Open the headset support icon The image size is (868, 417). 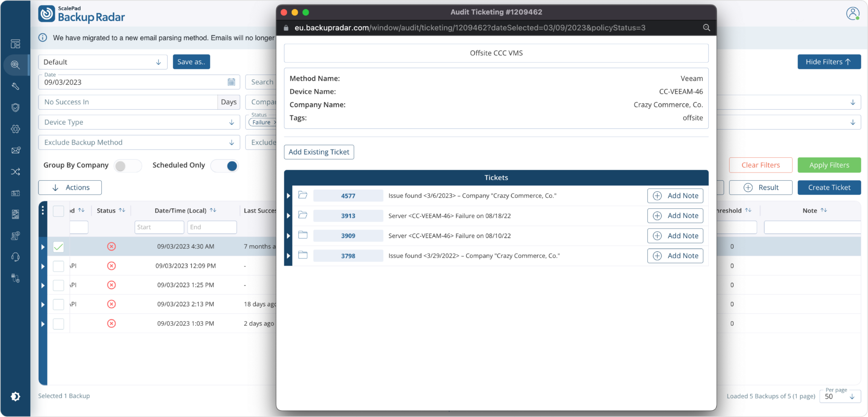[x=15, y=257]
